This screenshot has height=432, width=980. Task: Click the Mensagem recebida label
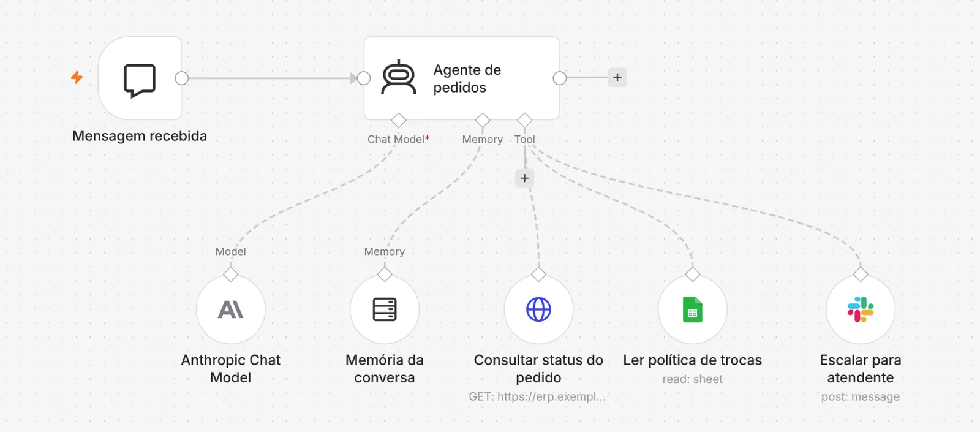click(x=140, y=136)
